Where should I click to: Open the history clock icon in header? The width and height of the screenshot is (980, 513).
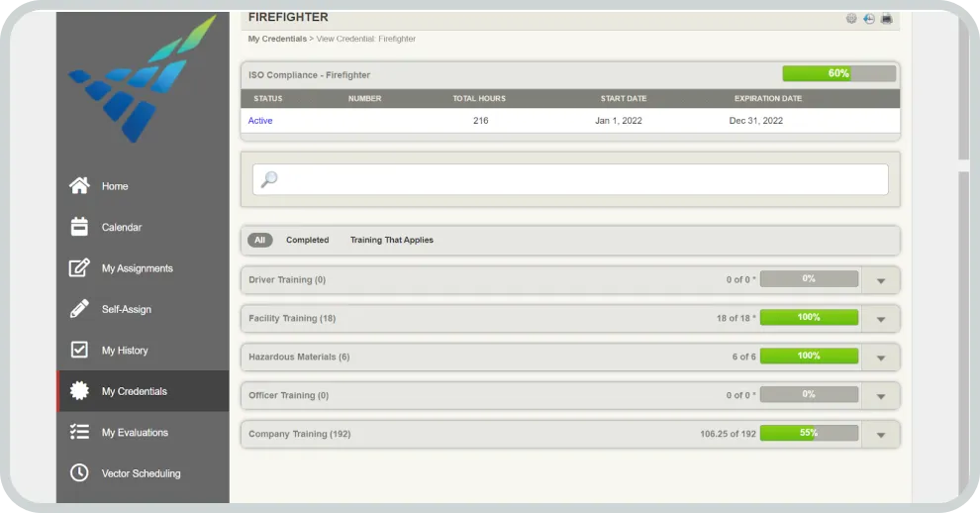click(869, 19)
